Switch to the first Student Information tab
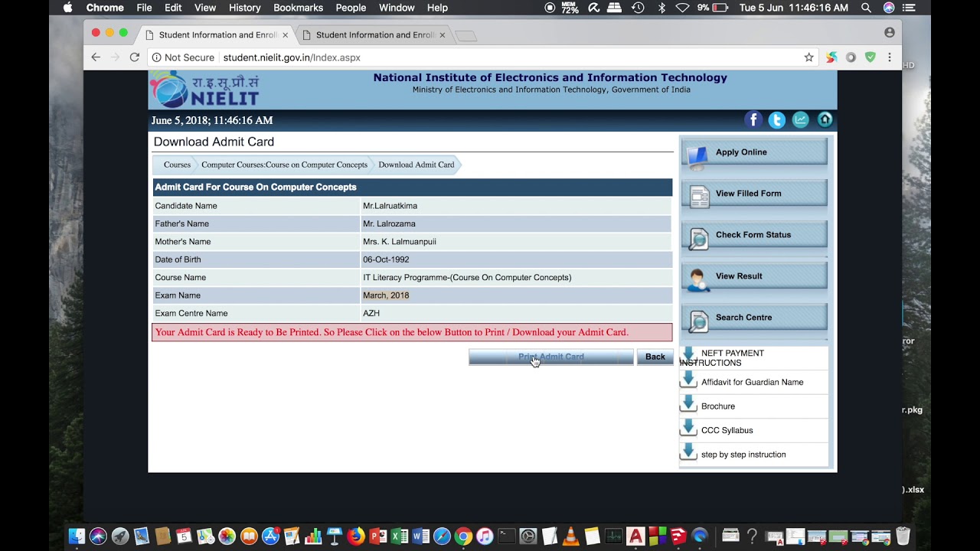980x551 pixels. [217, 35]
